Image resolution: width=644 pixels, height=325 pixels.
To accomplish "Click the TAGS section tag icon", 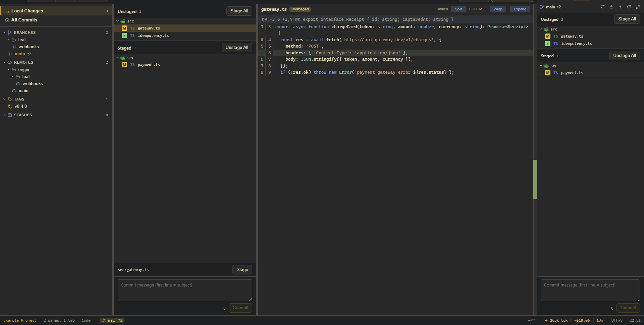I will pos(10,99).
